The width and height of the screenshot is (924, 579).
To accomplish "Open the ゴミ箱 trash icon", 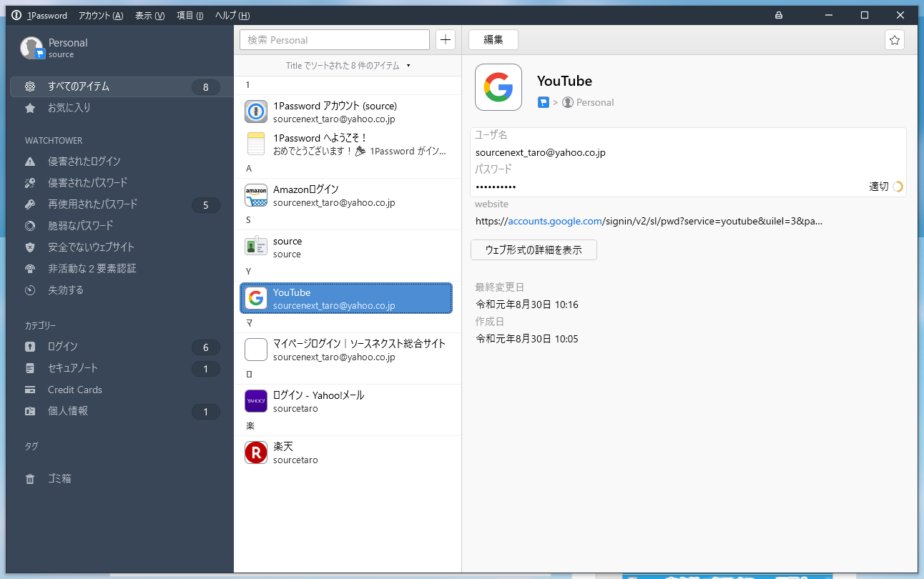I will [30, 479].
